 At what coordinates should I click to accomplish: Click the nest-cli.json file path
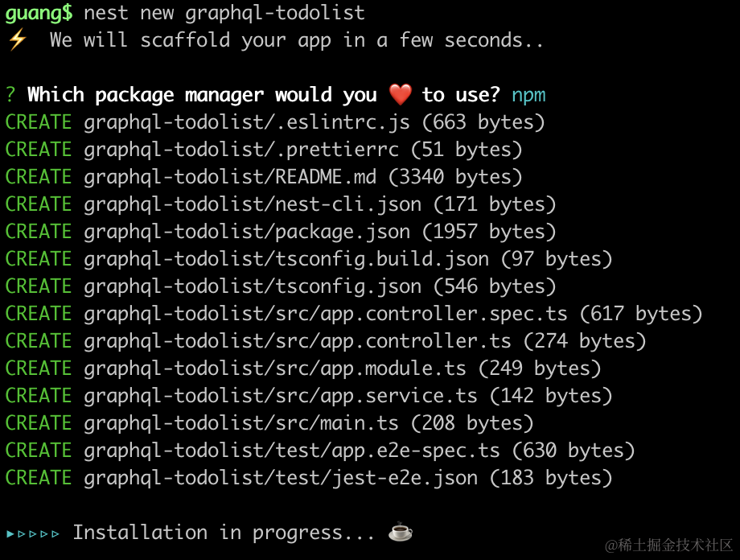tap(253, 204)
